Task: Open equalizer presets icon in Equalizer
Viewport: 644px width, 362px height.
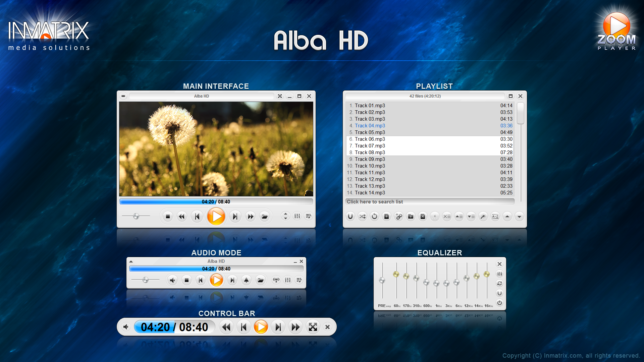Action: pyautogui.click(x=499, y=274)
